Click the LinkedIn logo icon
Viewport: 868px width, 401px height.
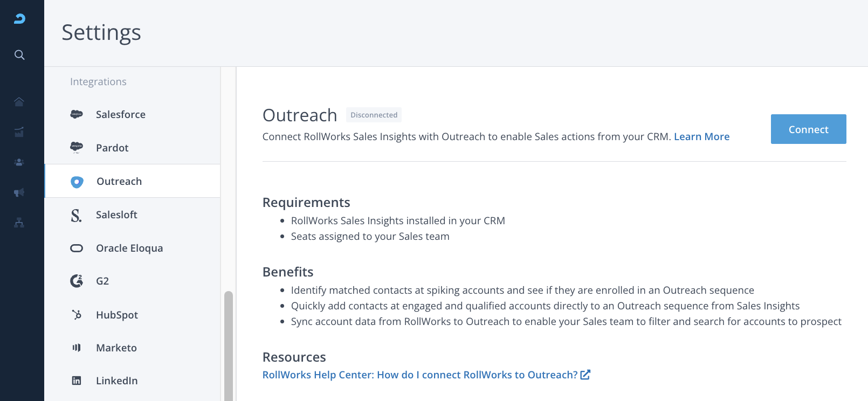point(77,381)
